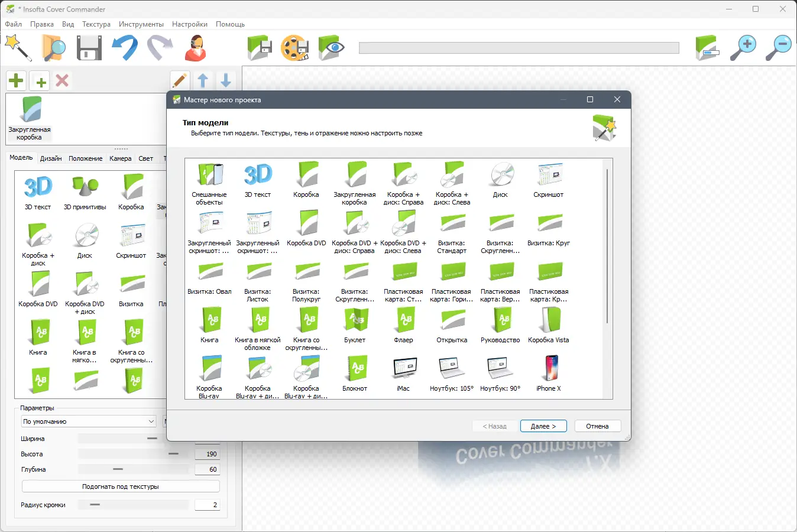Click Отмена button in wizard

(x=597, y=426)
